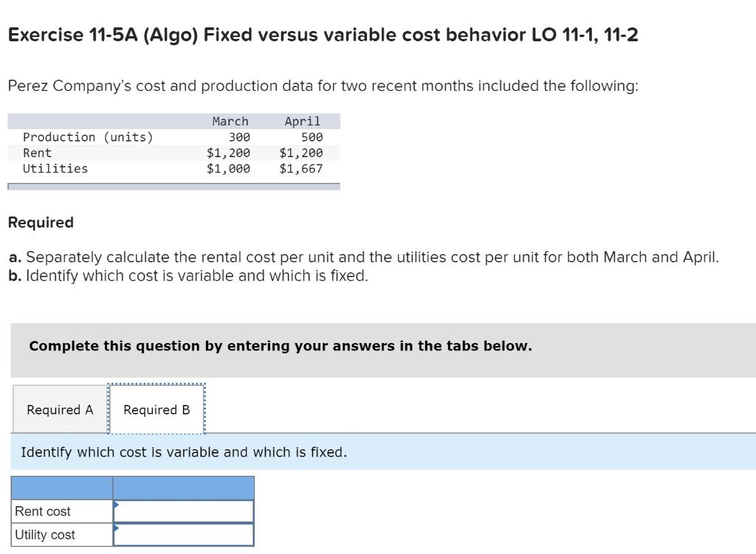Switch to the Required A tab
The width and height of the screenshot is (756, 554).
pyautogui.click(x=58, y=409)
